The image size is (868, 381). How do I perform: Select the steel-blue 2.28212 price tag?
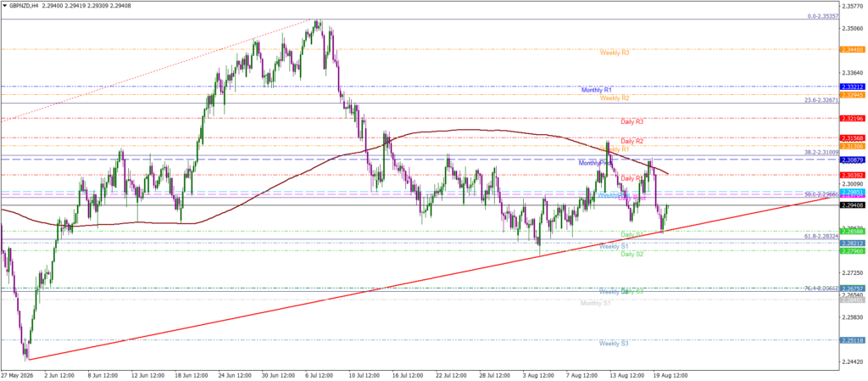pos(853,243)
